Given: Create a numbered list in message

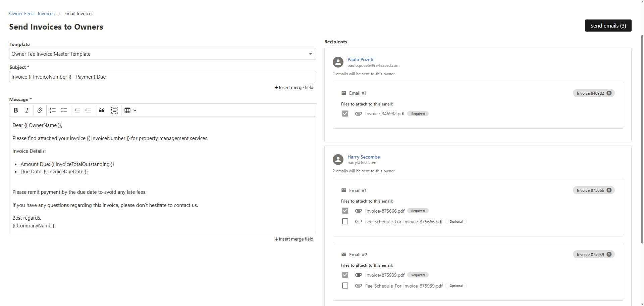Looking at the screenshot, I should click(53, 110).
